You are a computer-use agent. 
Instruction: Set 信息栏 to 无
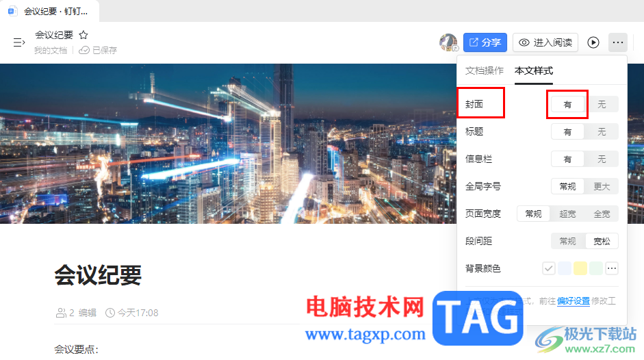coord(602,159)
